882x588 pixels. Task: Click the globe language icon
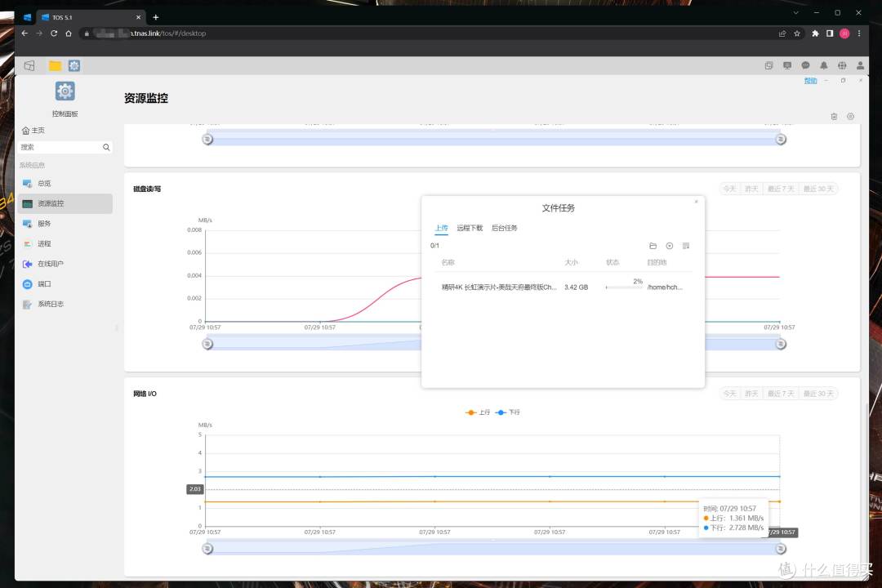842,66
